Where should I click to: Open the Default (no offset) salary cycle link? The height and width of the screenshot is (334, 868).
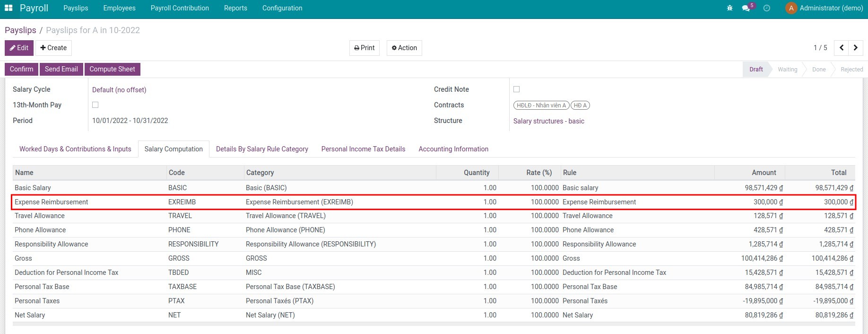click(x=119, y=90)
